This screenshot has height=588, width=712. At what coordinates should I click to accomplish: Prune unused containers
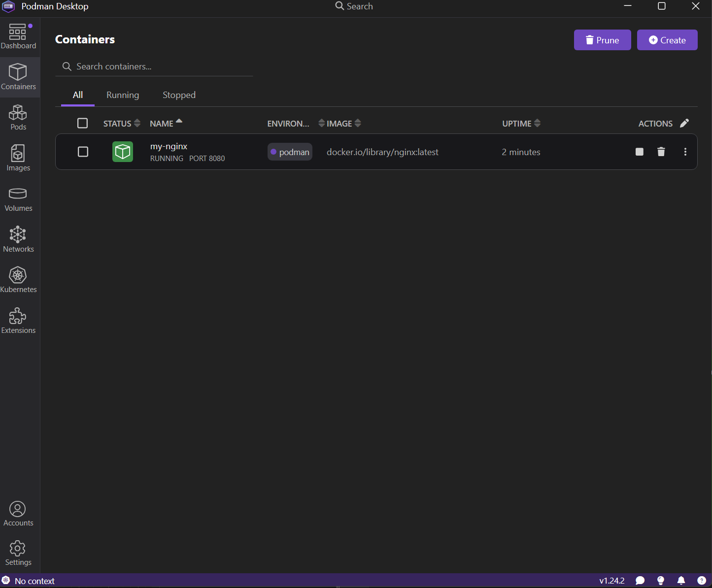pyautogui.click(x=602, y=40)
